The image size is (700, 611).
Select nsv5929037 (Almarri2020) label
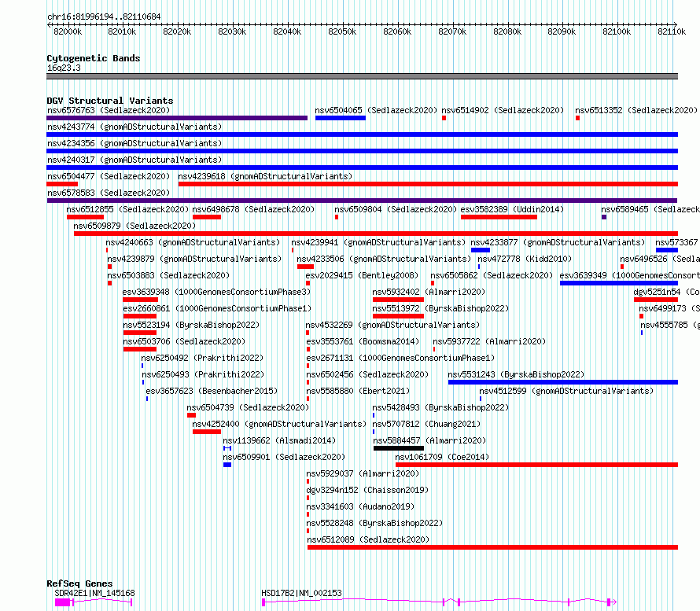tap(363, 473)
